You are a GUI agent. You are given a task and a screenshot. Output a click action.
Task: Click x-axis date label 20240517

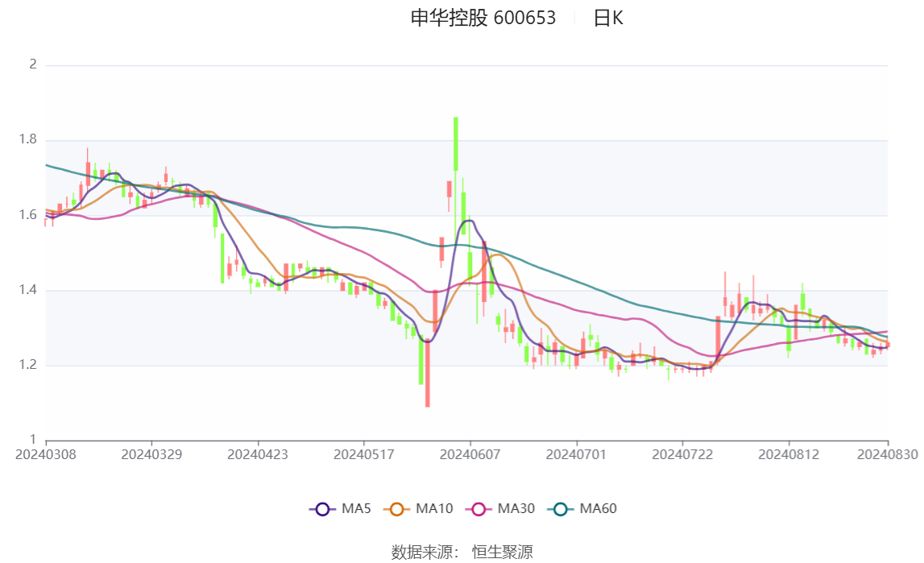point(363,454)
